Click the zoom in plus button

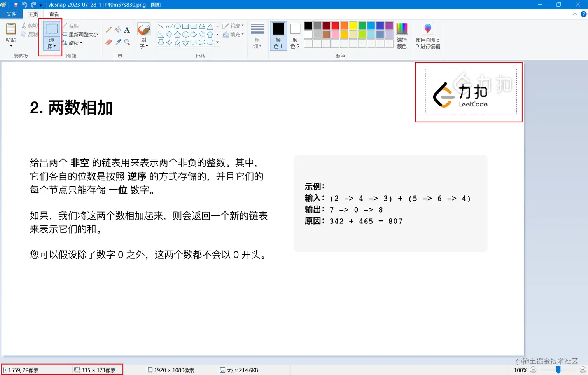click(583, 370)
